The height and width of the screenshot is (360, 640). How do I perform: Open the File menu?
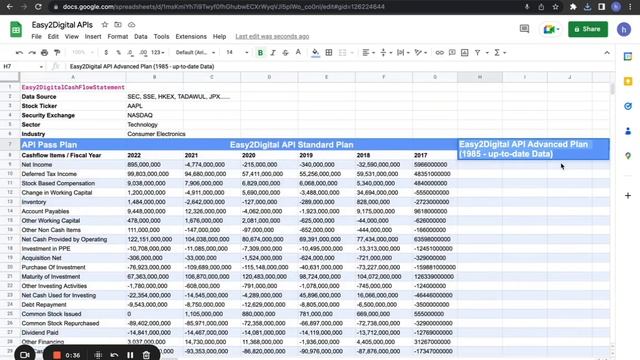(x=36, y=36)
